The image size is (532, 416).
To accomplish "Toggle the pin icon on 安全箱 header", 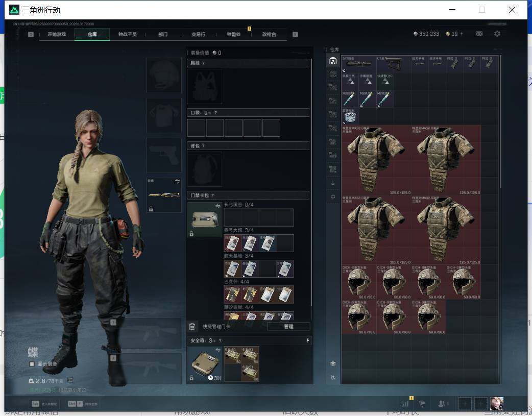I will click(x=308, y=340).
